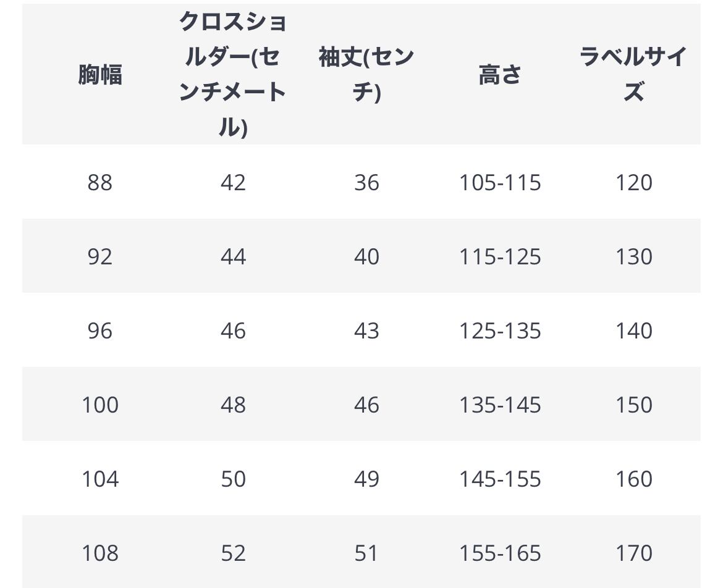Click the ラベルサイズ column header

pyautogui.click(x=633, y=75)
